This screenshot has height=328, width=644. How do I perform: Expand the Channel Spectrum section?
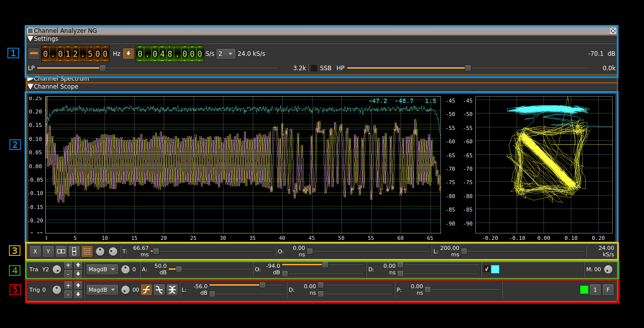point(30,79)
